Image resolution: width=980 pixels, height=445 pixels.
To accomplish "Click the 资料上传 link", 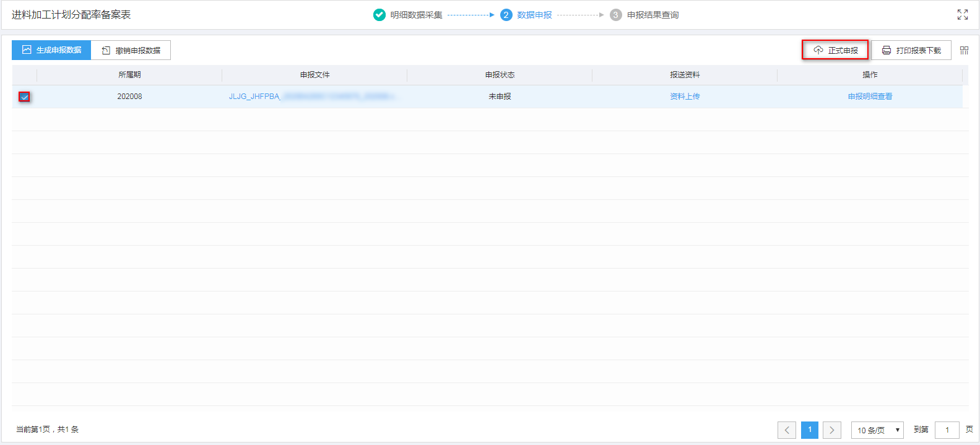I will click(685, 97).
